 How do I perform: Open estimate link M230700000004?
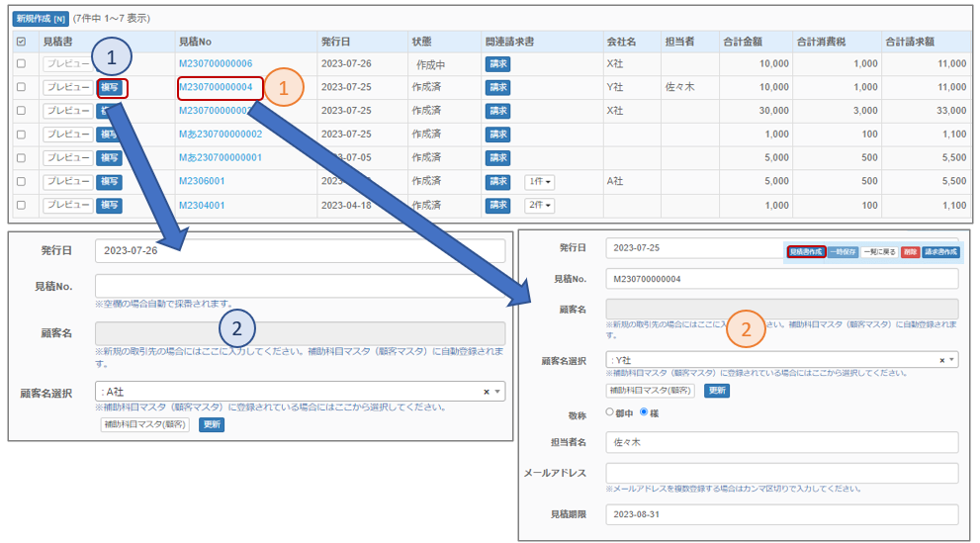pyautogui.click(x=216, y=87)
